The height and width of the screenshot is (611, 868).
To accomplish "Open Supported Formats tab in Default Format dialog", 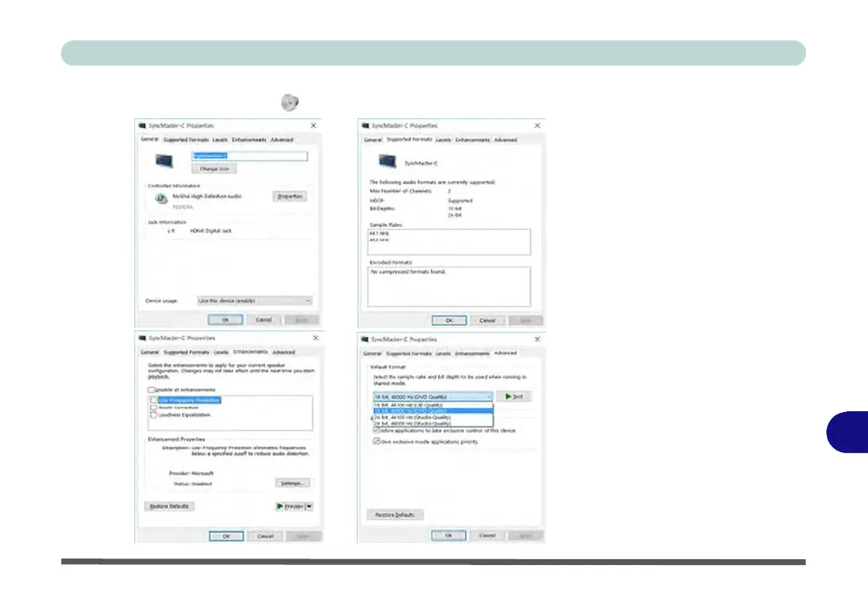I will click(x=409, y=353).
